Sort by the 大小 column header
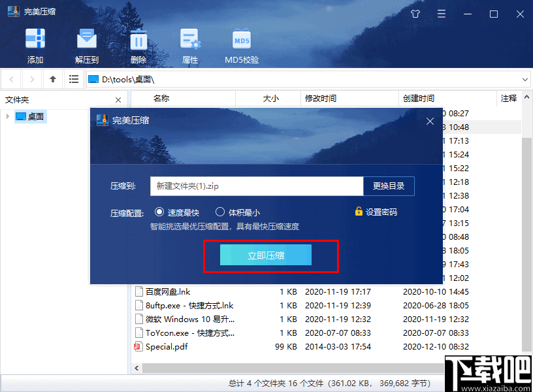The height and width of the screenshot is (392, 533). click(270, 99)
